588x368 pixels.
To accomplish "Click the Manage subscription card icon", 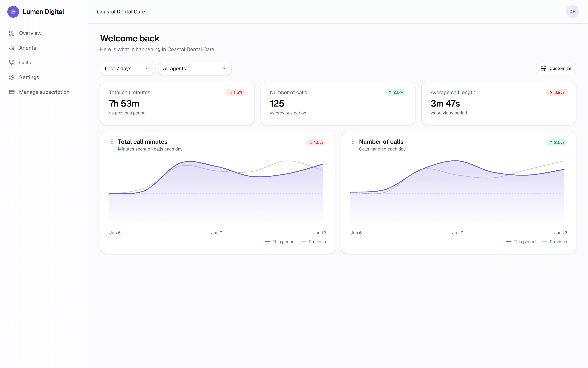I will click(x=12, y=92).
